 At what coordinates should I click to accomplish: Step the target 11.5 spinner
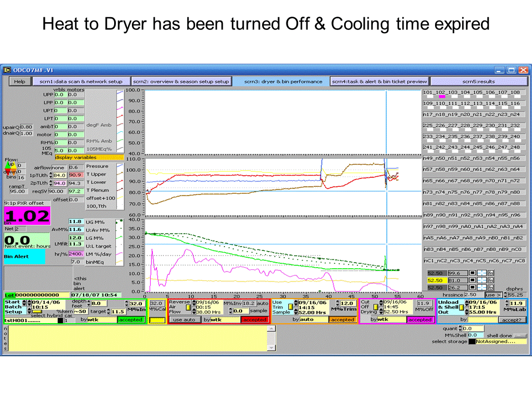pos(109,311)
